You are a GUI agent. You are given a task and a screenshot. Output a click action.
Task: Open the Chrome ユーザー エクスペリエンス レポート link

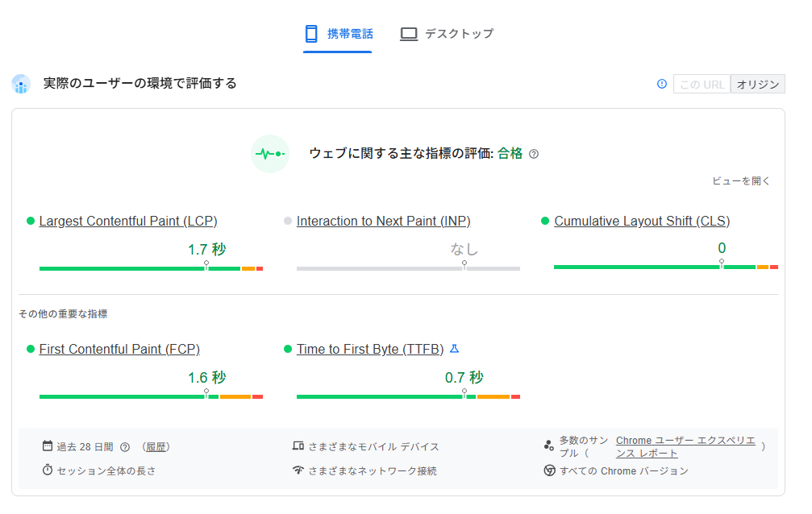(685, 446)
